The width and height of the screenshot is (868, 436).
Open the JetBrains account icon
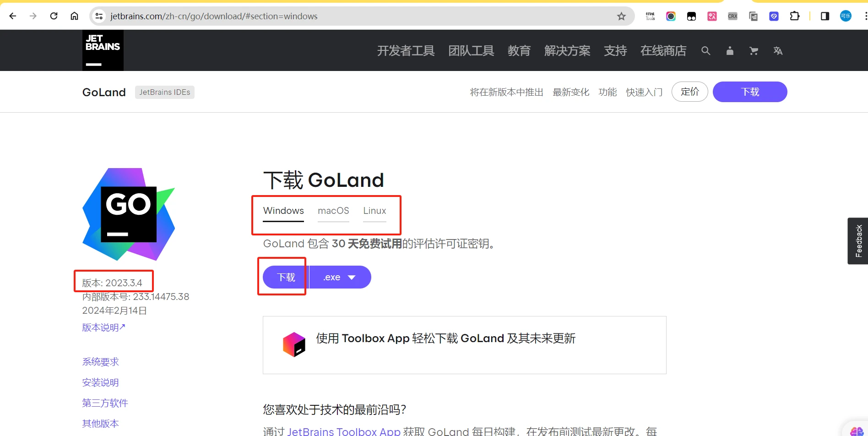pyautogui.click(x=730, y=51)
